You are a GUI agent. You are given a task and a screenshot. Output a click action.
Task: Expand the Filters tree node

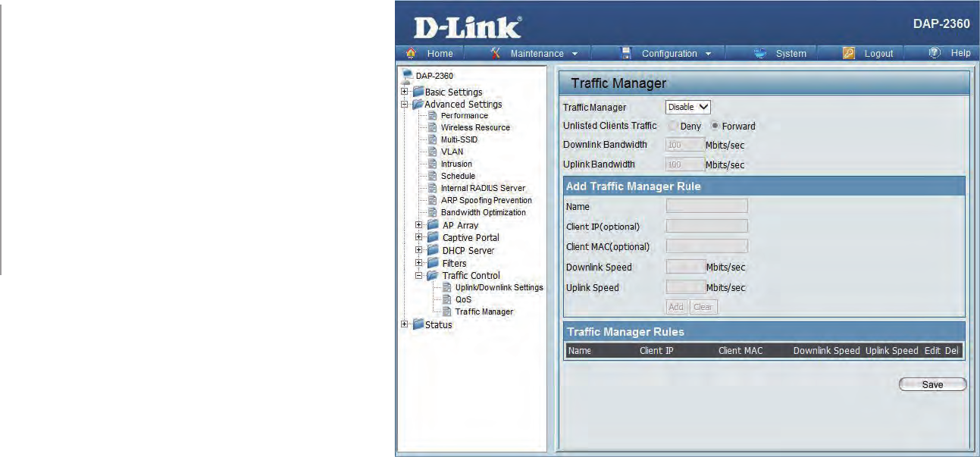[x=419, y=263]
